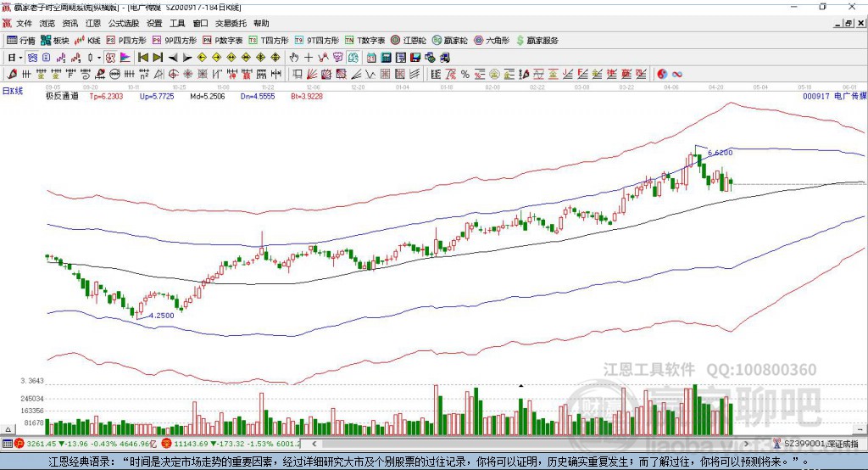
Task: Click the gradient triangle flag icon
Action: pos(125,58)
